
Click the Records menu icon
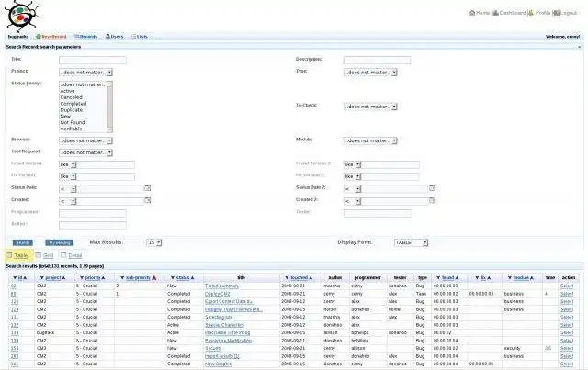[76, 37]
